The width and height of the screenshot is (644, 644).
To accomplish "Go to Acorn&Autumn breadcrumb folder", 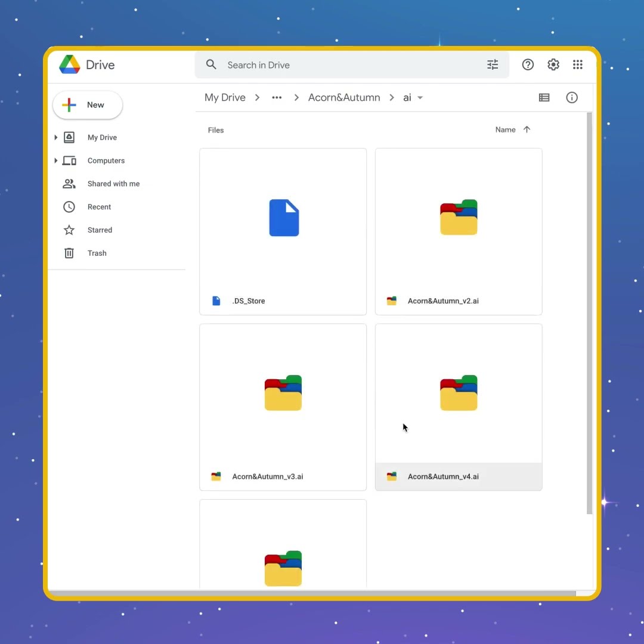I will click(344, 97).
